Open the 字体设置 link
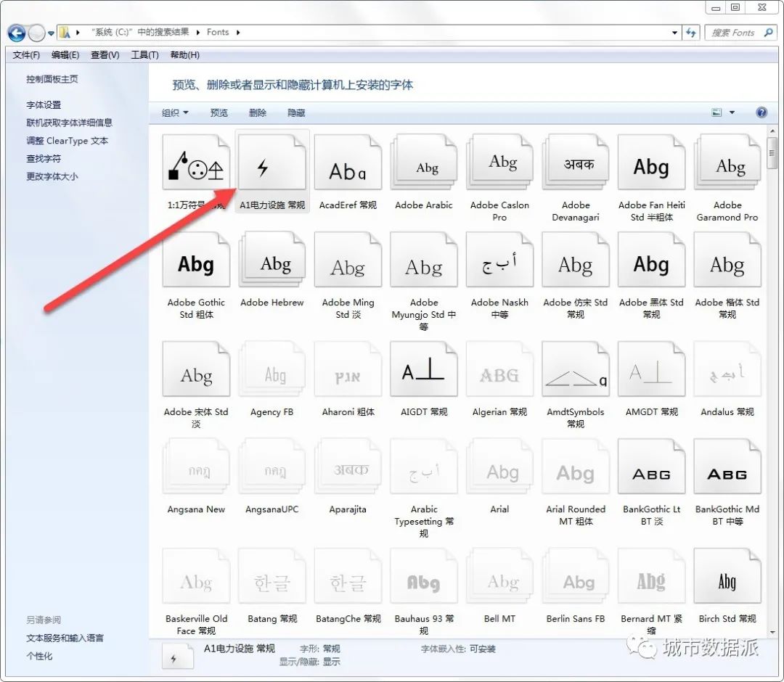 click(44, 105)
